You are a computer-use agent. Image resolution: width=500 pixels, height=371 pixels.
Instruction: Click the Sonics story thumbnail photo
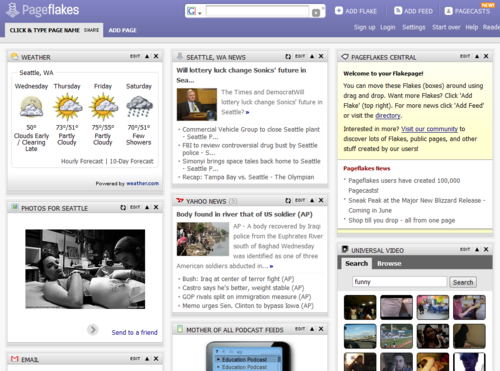point(197,104)
